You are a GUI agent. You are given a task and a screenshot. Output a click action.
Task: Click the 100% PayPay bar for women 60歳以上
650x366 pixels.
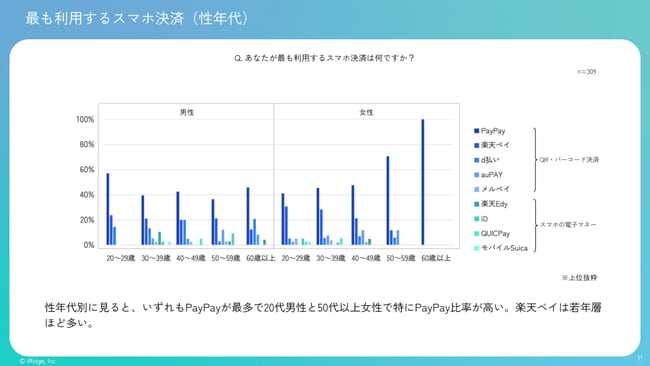(423, 182)
